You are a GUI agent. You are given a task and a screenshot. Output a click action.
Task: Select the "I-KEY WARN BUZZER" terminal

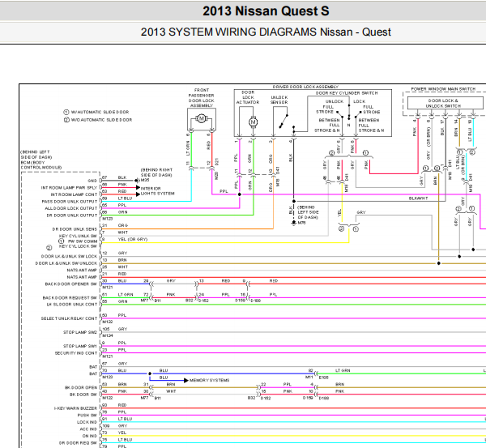tap(75, 408)
